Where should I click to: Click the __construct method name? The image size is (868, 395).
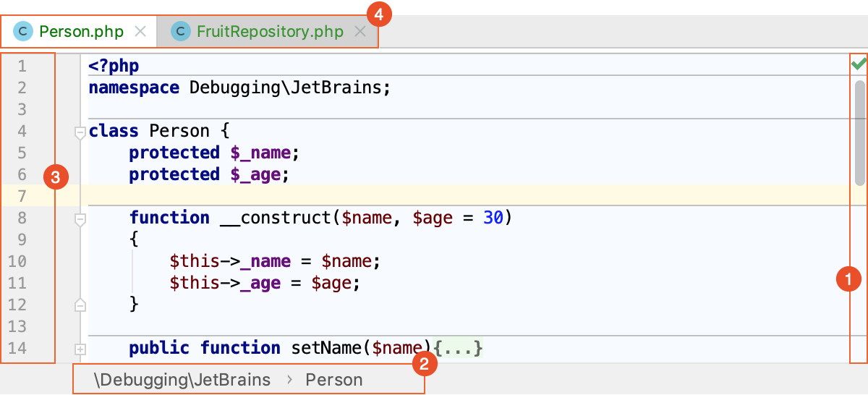(x=276, y=218)
